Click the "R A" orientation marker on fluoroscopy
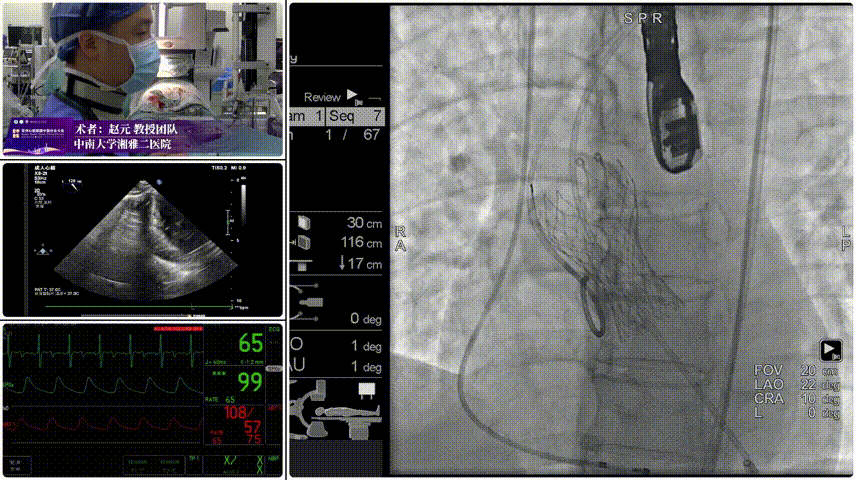The image size is (856, 480). (x=400, y=239)
